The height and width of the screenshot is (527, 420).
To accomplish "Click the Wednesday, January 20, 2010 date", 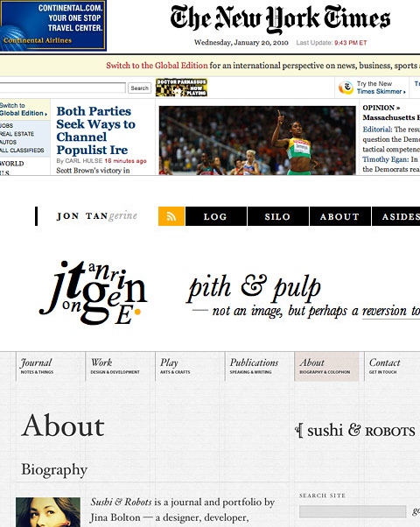I will tap(241, 43).
